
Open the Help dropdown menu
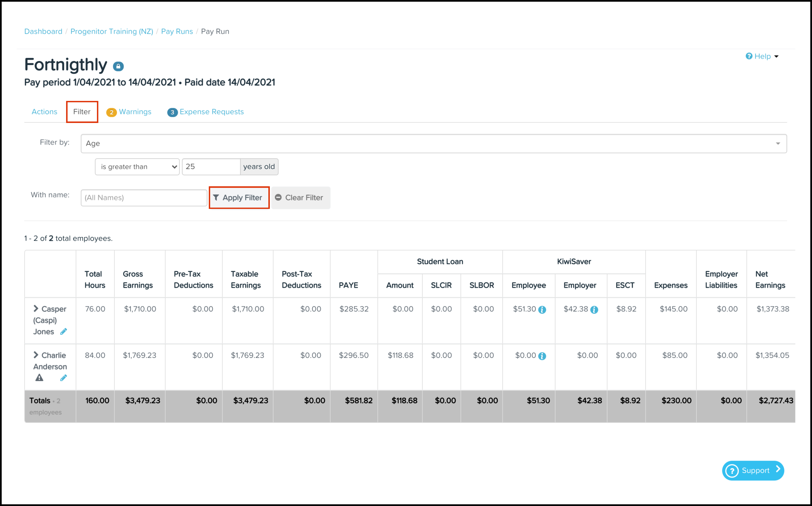click(x=762, y=56)
